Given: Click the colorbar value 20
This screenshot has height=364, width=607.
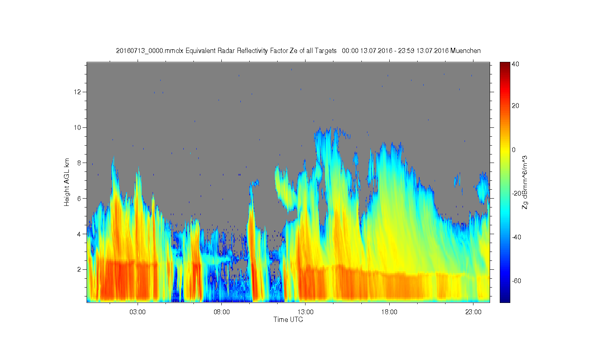Looking at the screenshot, I should (516, 106).
